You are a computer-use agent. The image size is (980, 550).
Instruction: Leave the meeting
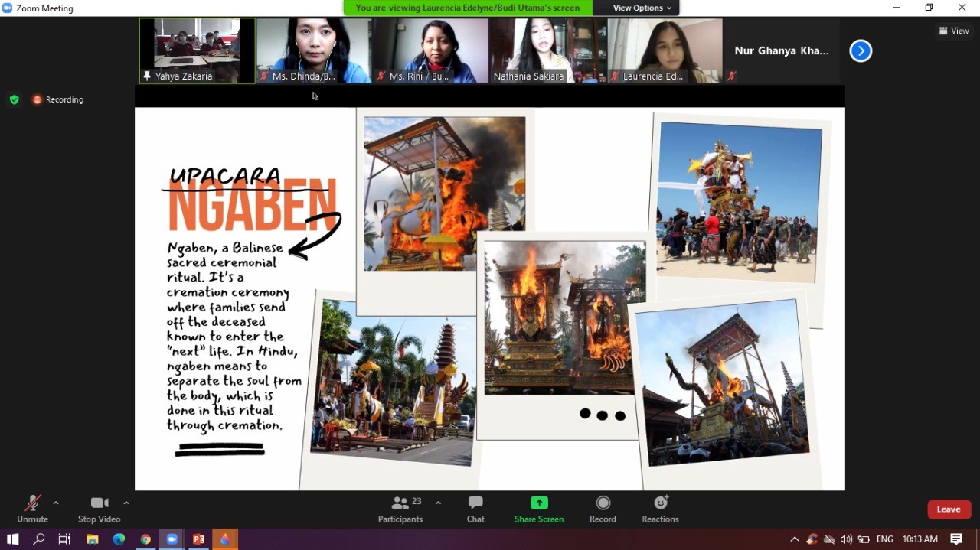949,509
